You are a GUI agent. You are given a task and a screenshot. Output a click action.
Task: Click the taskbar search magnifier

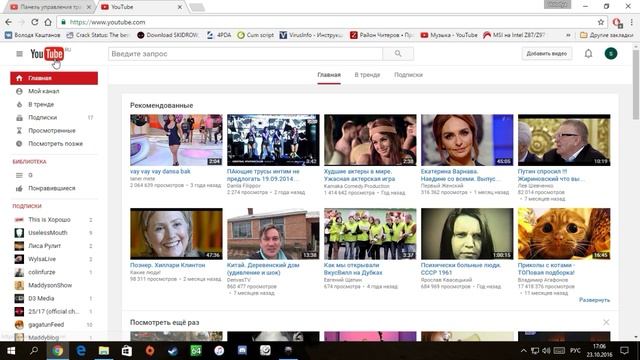coord(34,351)
